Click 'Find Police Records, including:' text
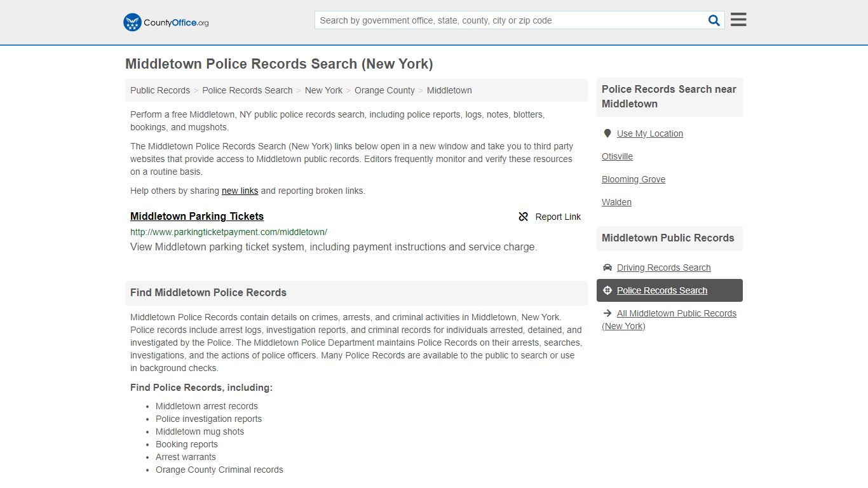Image resolution: width=868 pixels, height=488 pixels. coord(201,388)
